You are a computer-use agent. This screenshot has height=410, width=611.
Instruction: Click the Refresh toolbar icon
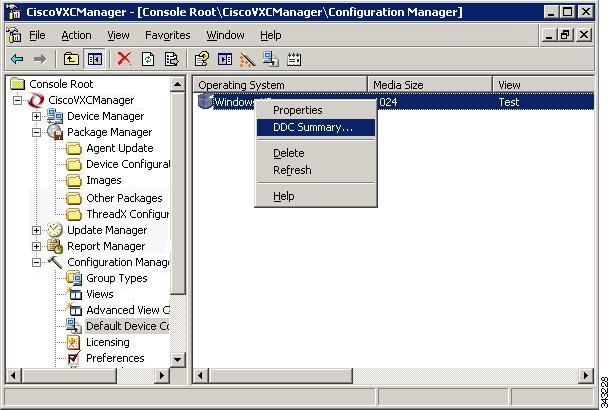pyautogui.click(x=148, y=59)
